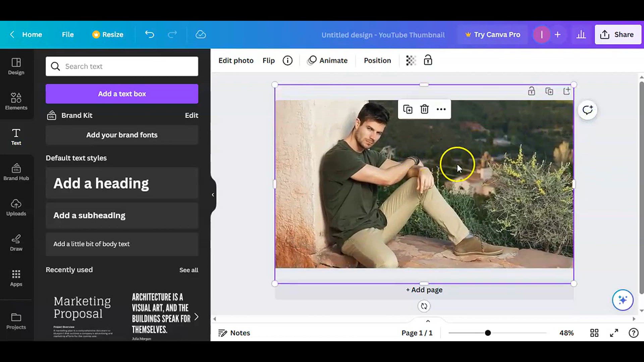Open the Projects panel
644x362 pixels.
(16, 321)
